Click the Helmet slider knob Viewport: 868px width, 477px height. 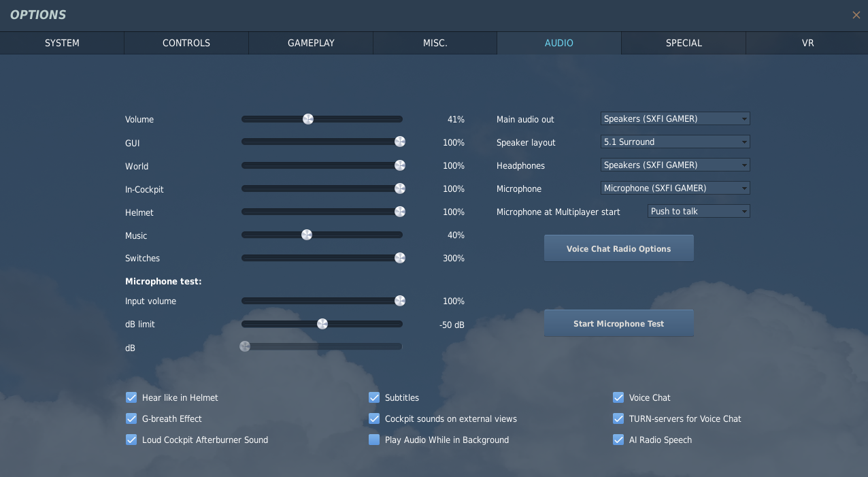[400, 212]
